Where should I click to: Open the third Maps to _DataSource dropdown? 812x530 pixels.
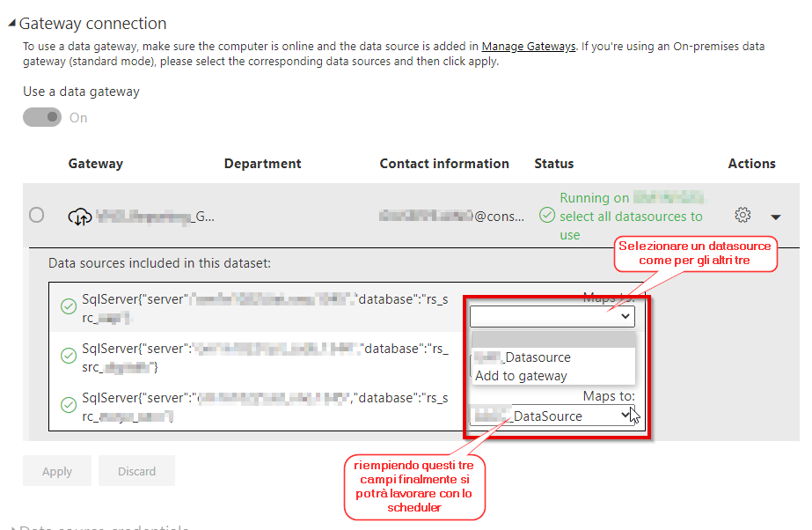tap(552, 416)
